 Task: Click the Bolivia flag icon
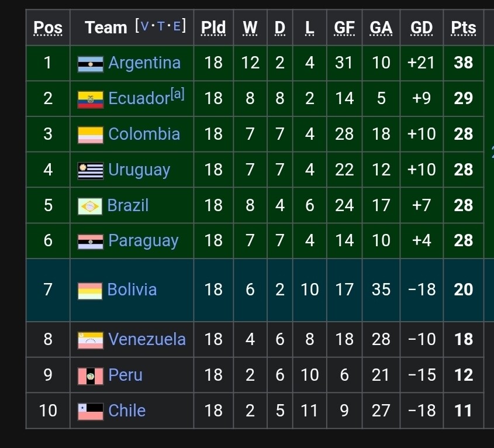click(x=90, y=291)
